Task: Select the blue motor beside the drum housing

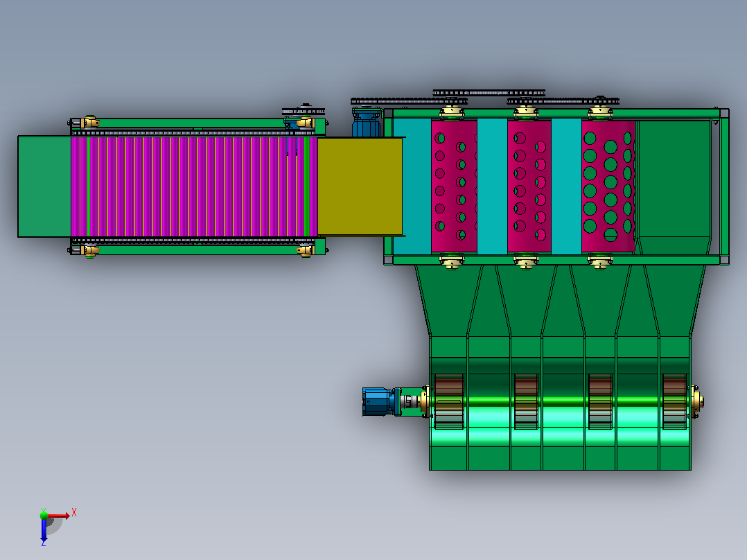Action: 367,123
